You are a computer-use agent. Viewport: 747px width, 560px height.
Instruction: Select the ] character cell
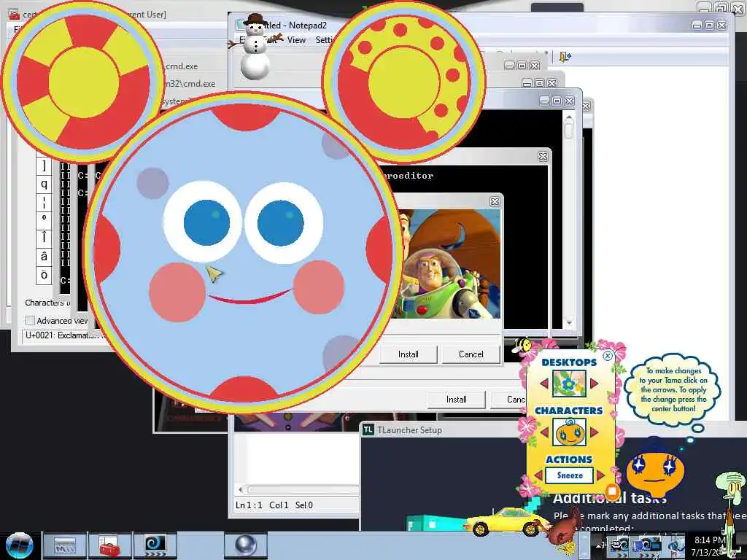(44, 166)
